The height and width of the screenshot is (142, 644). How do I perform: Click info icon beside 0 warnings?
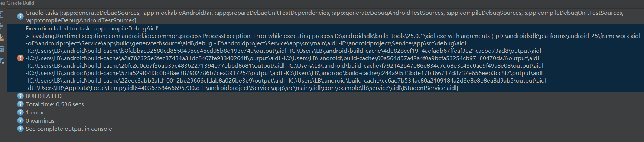[x=20, y=120]
